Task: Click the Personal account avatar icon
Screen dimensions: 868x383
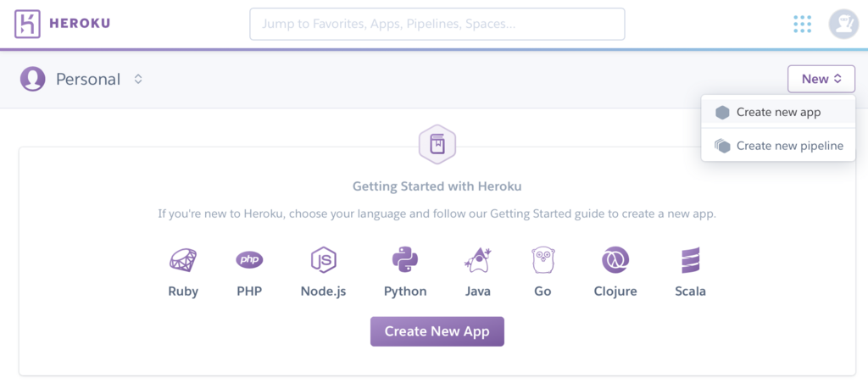Action: (x=33, y=79)
